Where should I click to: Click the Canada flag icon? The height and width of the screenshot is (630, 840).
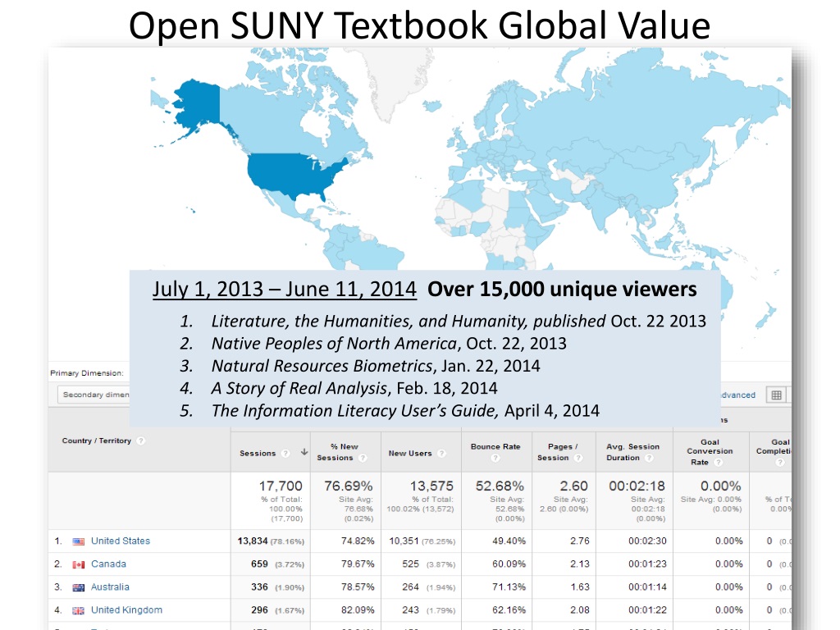pos(78,564)
